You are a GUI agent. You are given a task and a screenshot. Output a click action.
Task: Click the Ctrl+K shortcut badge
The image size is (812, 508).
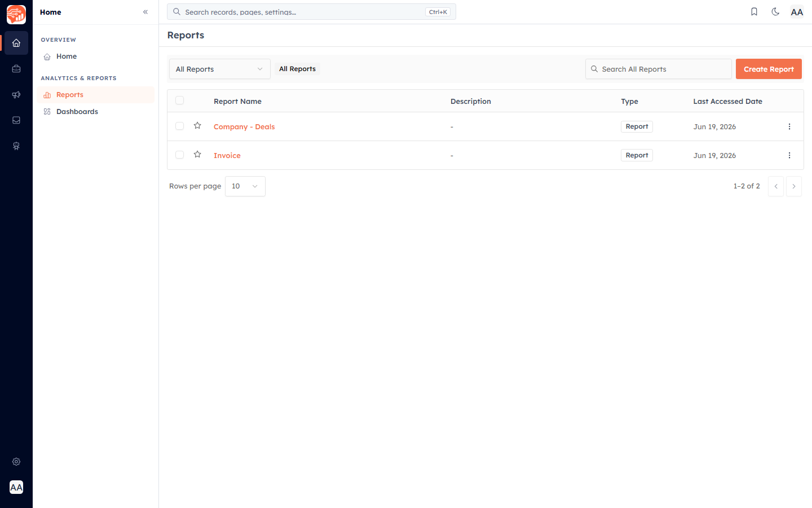click(x=438, y=12)
